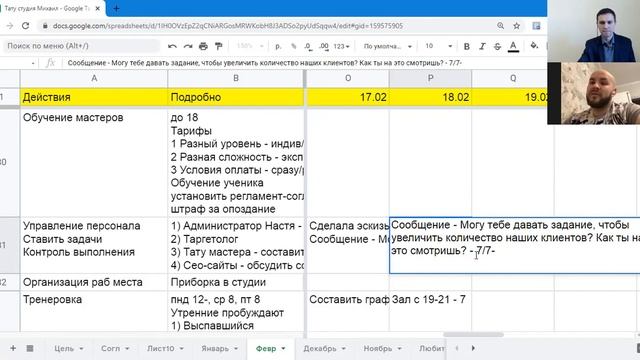The width and height of the screenshot is (640, 360).
Task: Redo the last action
Action: [188, 47]
